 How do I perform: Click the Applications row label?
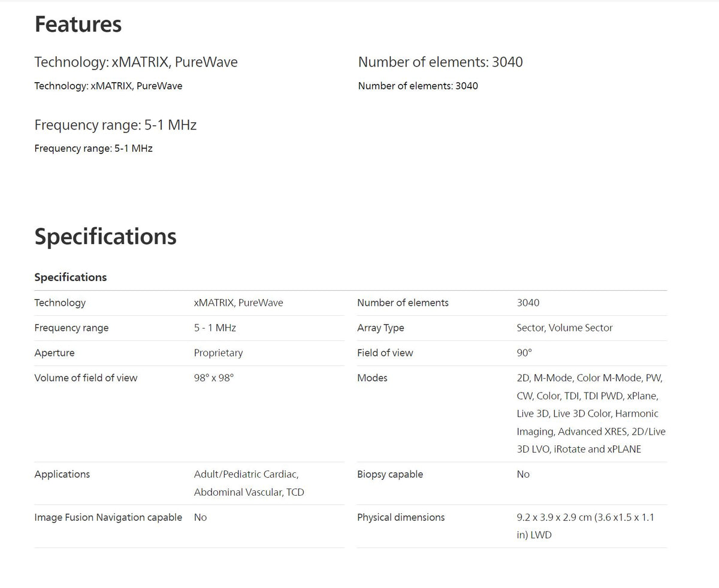pos(62,474)
